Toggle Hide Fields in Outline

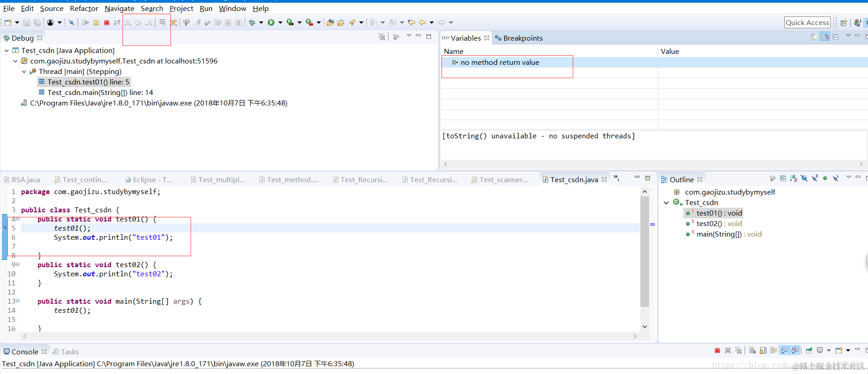(804, 179)
